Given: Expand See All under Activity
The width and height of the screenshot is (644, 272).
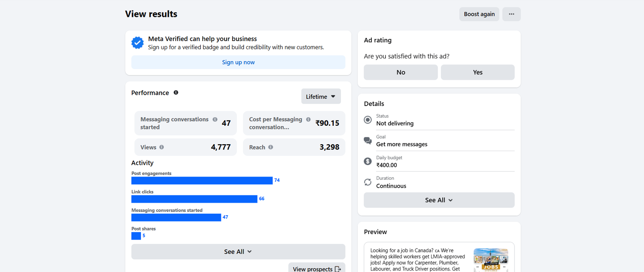Looking at the screenshot, I should pyautogui.click(x=238, y=252).
